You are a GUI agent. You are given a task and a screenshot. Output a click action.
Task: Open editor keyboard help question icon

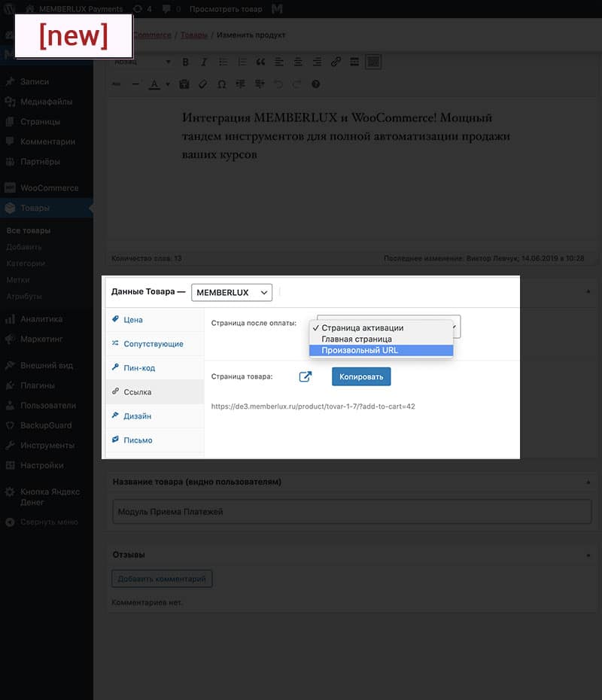click(x=316, y=84)
